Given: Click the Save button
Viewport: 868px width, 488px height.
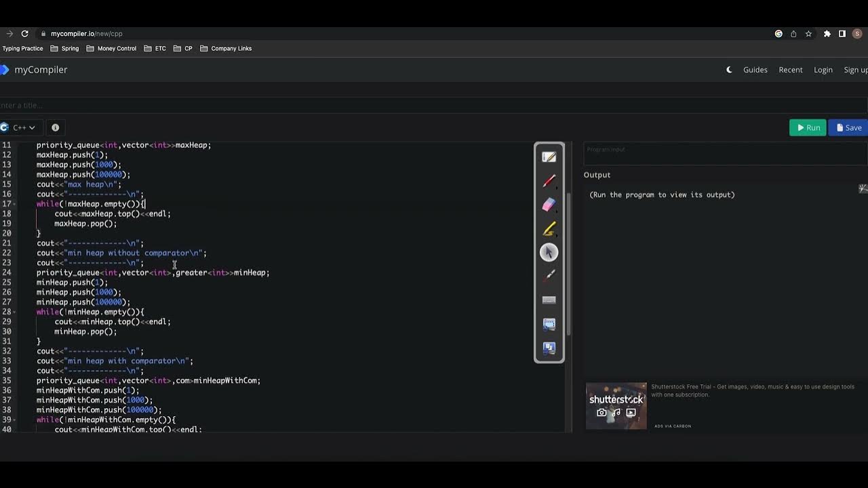Looking at the screenshot, I should 849,127.
